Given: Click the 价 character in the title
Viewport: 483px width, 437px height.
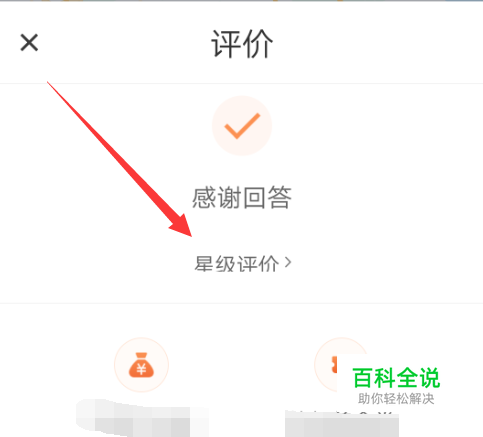Looking at the screenshot, I should click(258, 44).
